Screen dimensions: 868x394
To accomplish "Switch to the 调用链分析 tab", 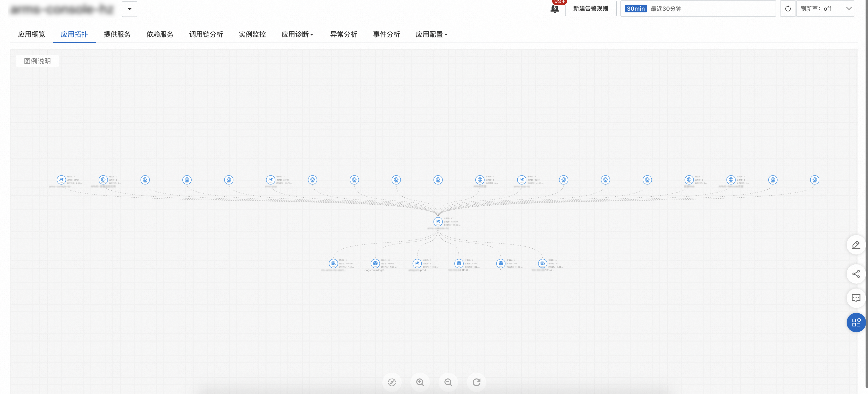I will [x=206, y=34].
